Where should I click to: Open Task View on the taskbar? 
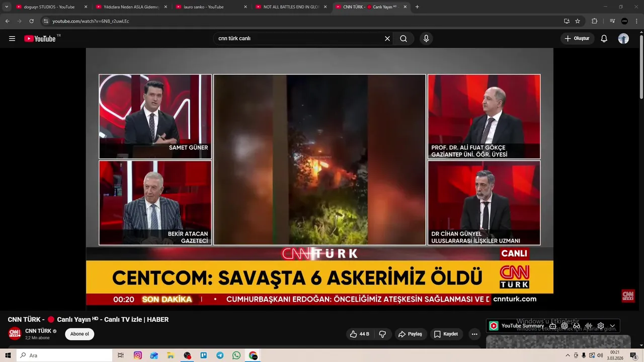pyautogui.click(x=121, y=355)
